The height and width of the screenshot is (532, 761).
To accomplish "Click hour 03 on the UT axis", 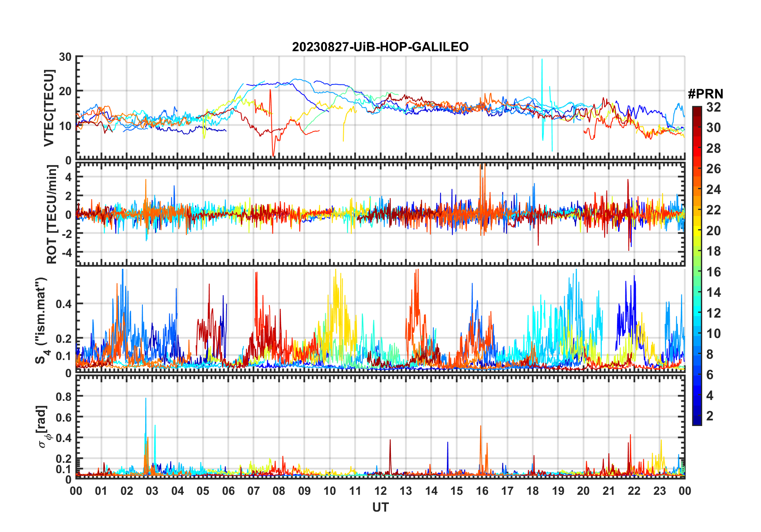I will tap(152, 491).
